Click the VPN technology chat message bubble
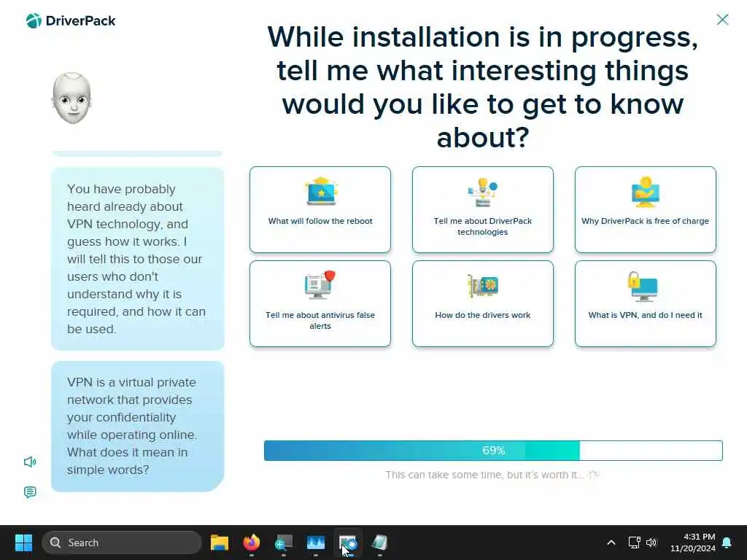This screenshot has height=560, width=747. (x=138, y=259)
